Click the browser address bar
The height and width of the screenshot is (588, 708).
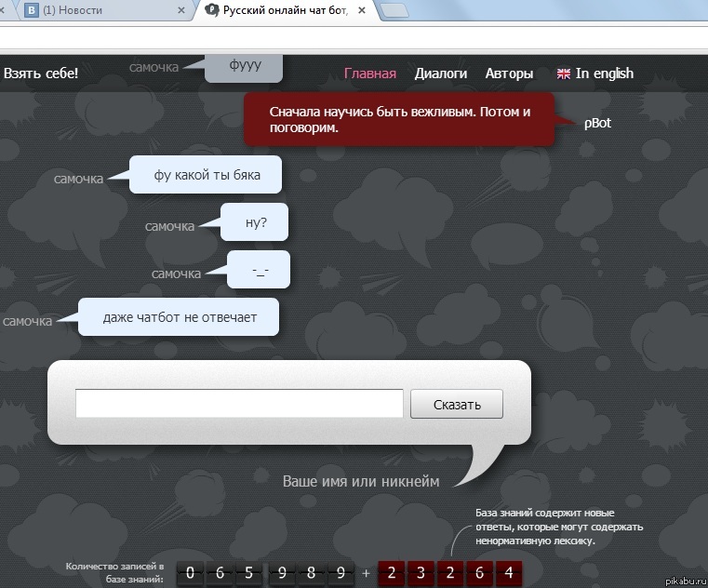click(354, 39)
